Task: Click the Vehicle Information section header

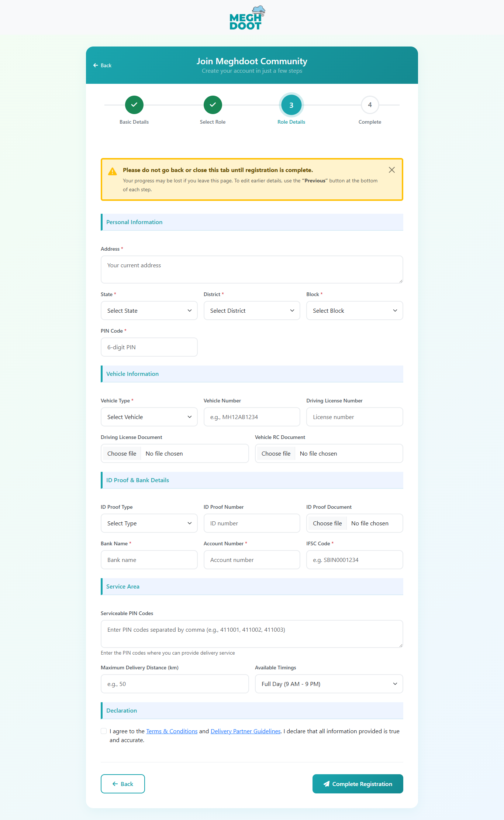Action: point(252,374)
